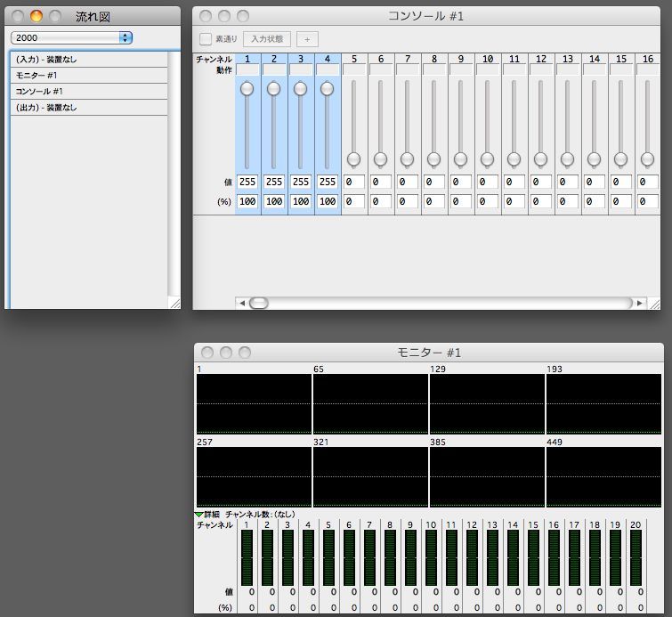Click the Monitor graph panel labeled 1

(x=255, y=404)
